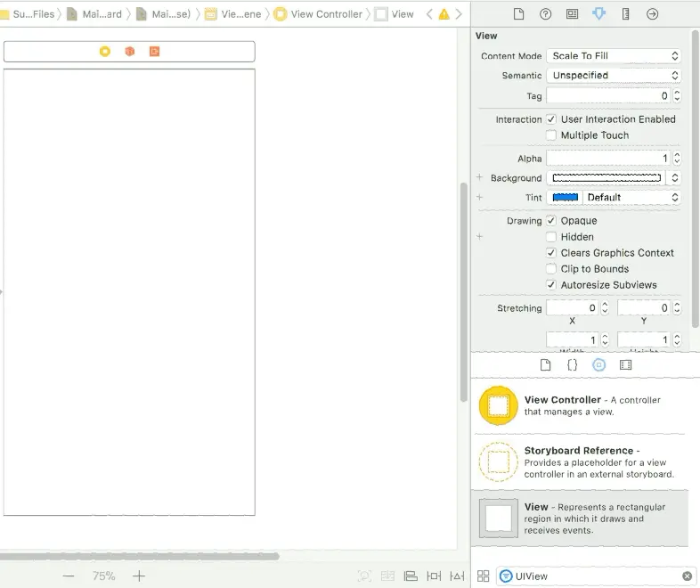The image size is (700, 588).
Task: Open the Connections inspector arrow icon
Action: click(652, 14)
